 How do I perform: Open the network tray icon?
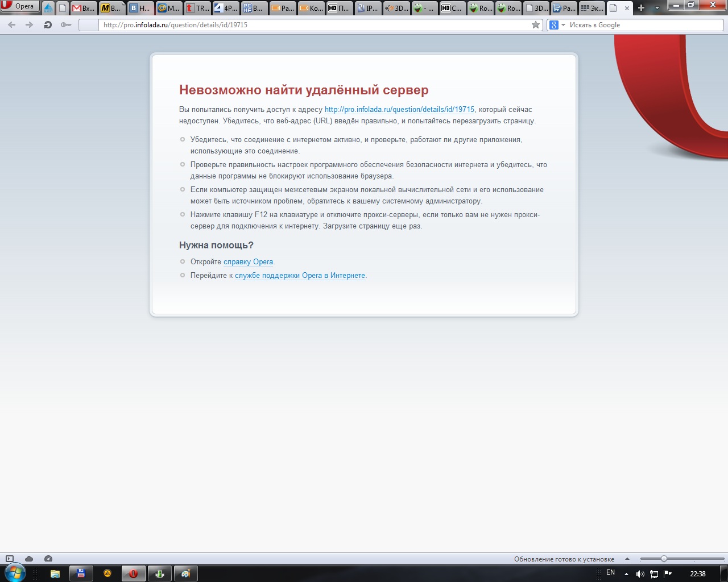point(654,574)
